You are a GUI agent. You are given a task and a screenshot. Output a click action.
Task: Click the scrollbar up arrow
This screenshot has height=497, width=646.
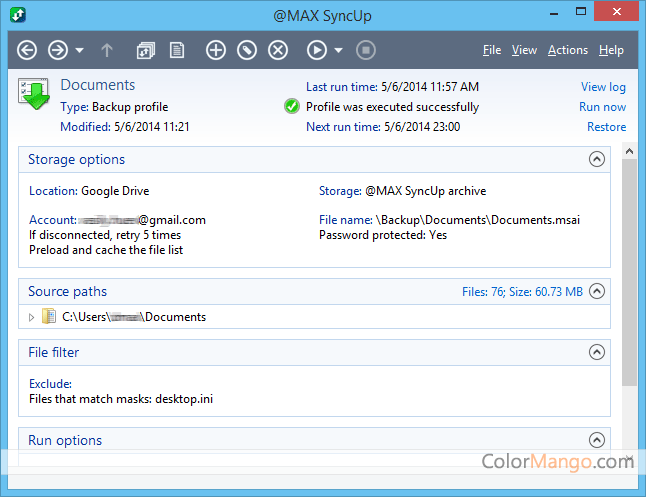pyautogui.click(x=629, y=151)
